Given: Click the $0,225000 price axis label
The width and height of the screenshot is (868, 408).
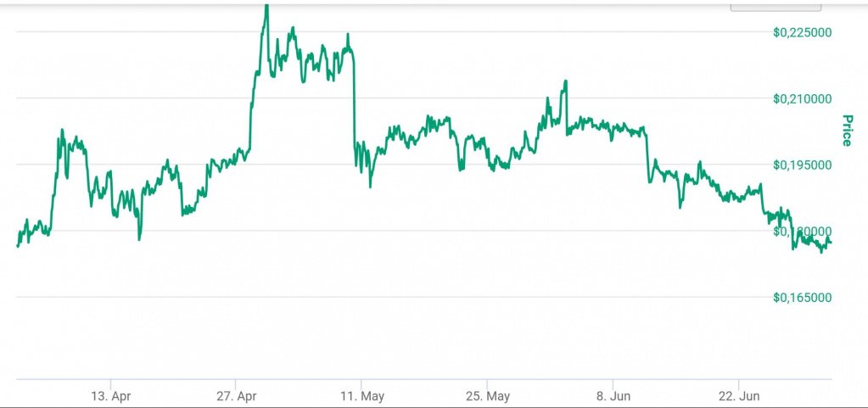Looking at the screenshot, I should coord(801,32).
